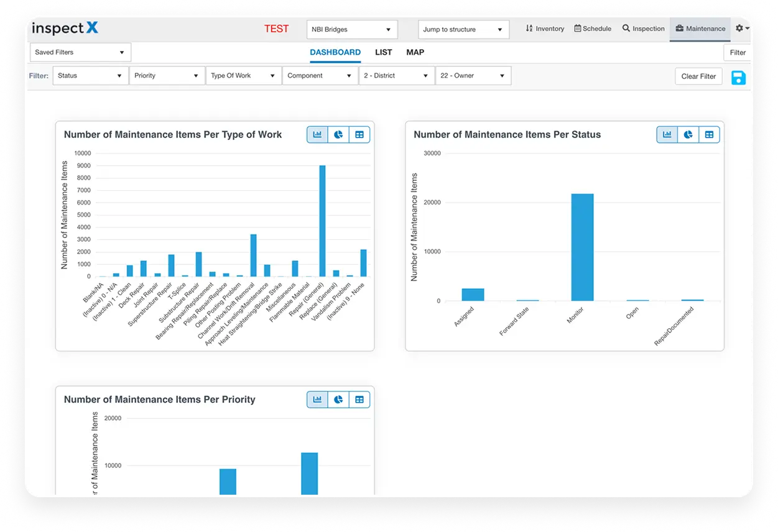Click the inspectX logo
This screenshot has width=778, height=532.
coord(64,28)
